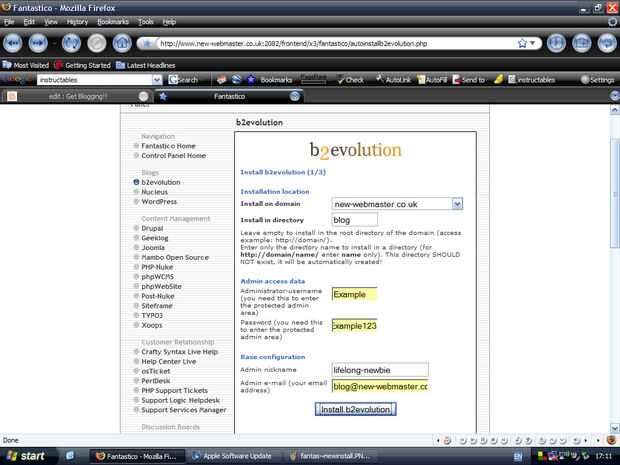Image resolution: width=620 pixels, height=465 pixels.
Task: Click the round toolbar icon right of Downloads
Action: pyautogui.click(x=582, y=43)
